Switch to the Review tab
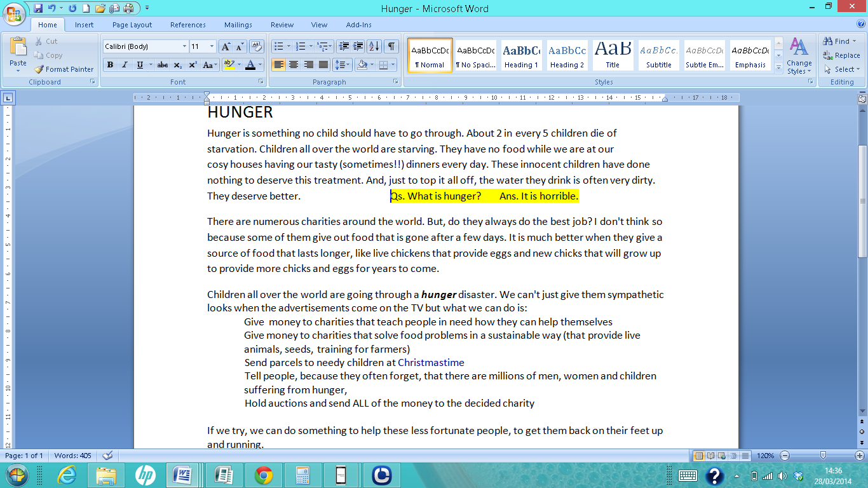Screen dimensions: 868x488 tap(282, 25)
